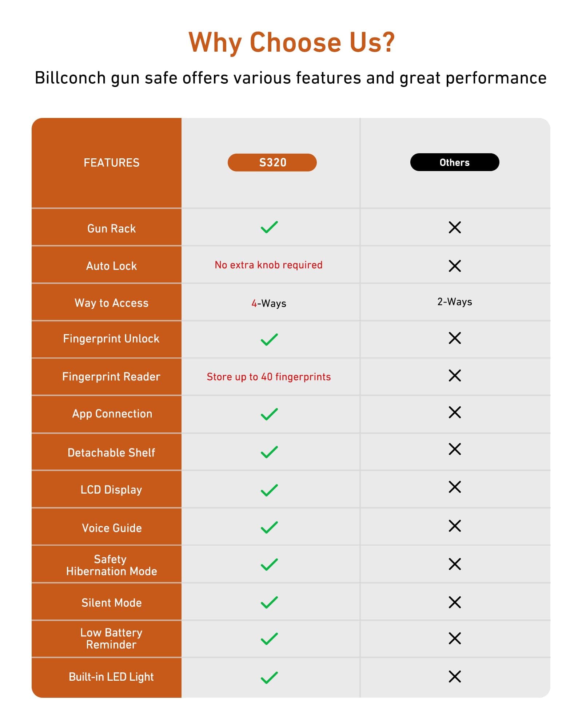
Task: Click the X mark in Low Battery Reminder row
Action: coord(455,638)
